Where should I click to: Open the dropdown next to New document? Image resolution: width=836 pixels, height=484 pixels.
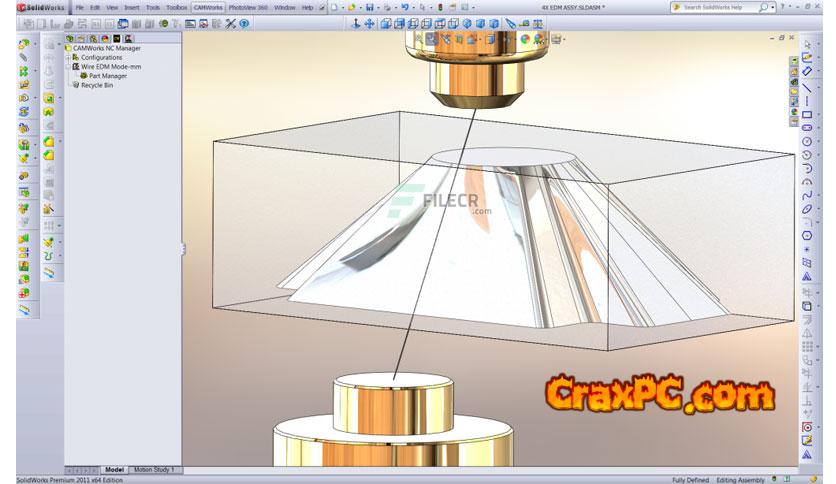(x=342, y=8)
